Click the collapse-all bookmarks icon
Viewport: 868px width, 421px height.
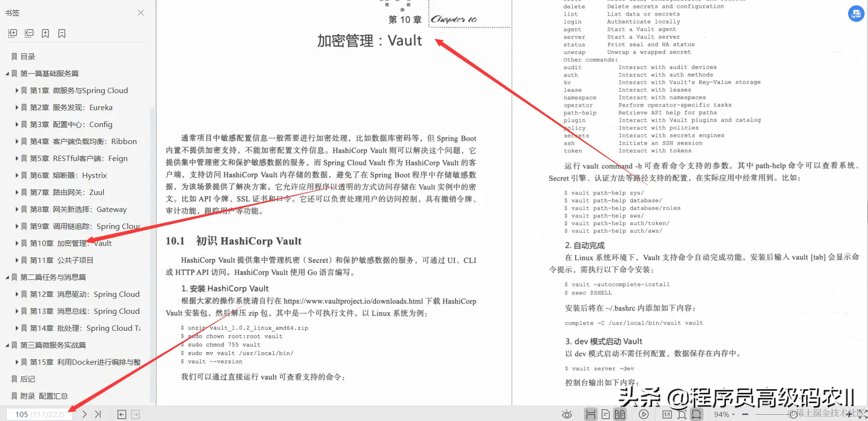[29, 33]
